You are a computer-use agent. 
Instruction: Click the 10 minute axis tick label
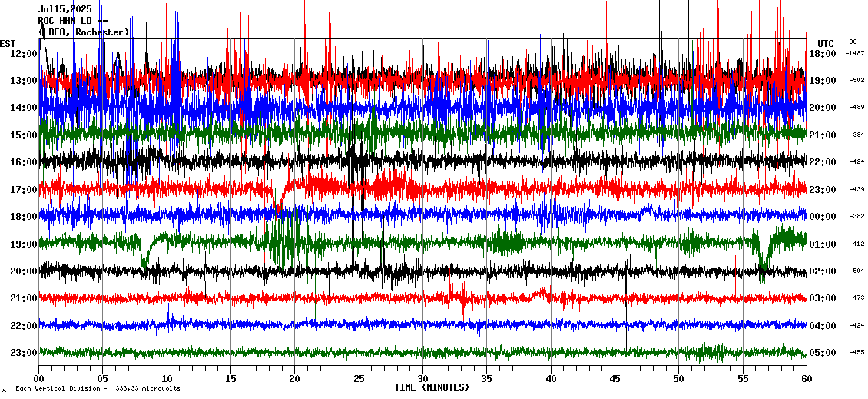pyautogui.click(x=167, y=379)
